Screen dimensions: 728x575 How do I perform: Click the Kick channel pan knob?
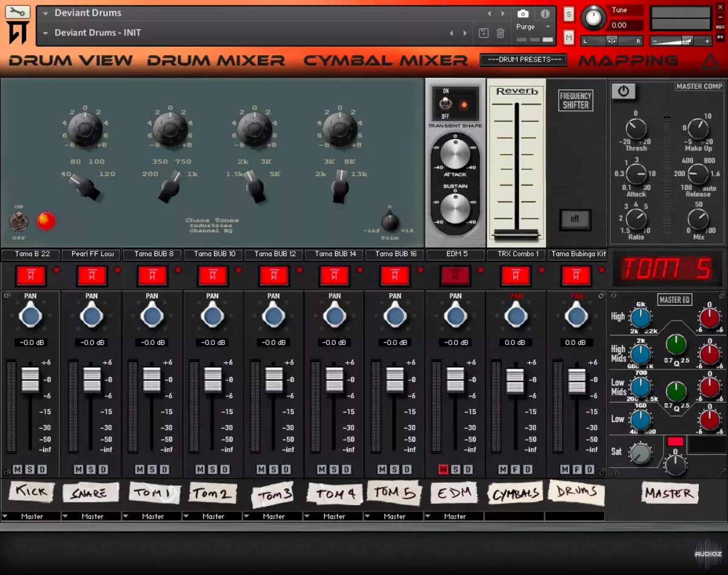pyautogui.click(x=30, y=316)
